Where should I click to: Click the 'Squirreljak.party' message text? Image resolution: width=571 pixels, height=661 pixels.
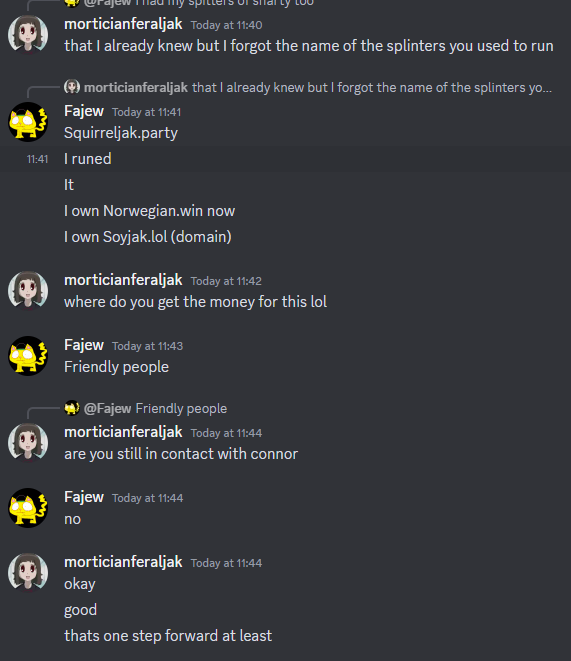[121, 133]
